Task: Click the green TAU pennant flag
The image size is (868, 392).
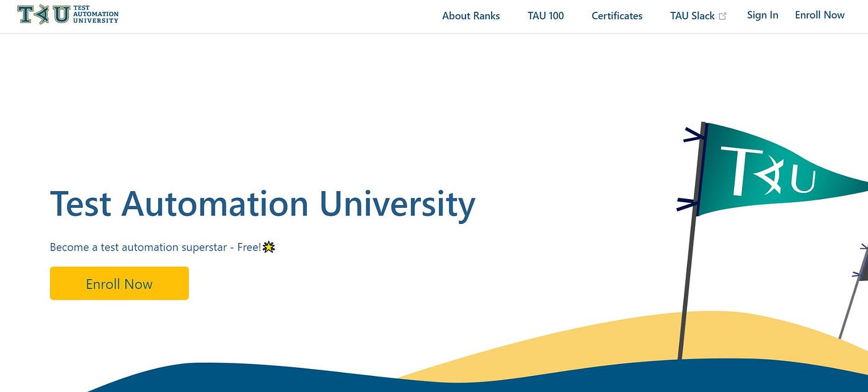Action: pos(782,169)
